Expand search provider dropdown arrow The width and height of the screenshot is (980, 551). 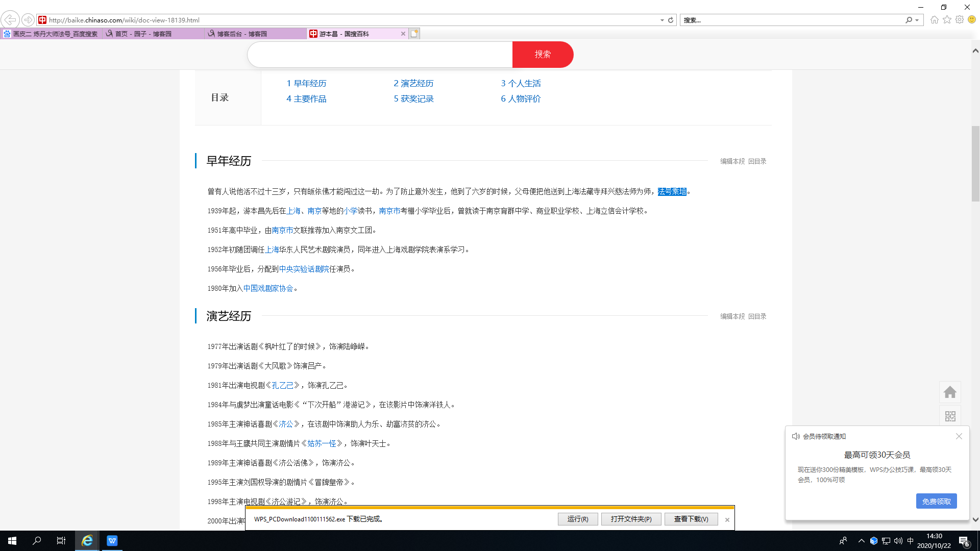coord(917,20)
